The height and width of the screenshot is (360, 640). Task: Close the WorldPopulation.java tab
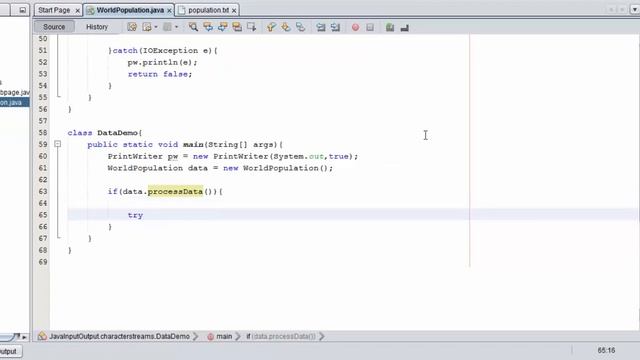169,11
